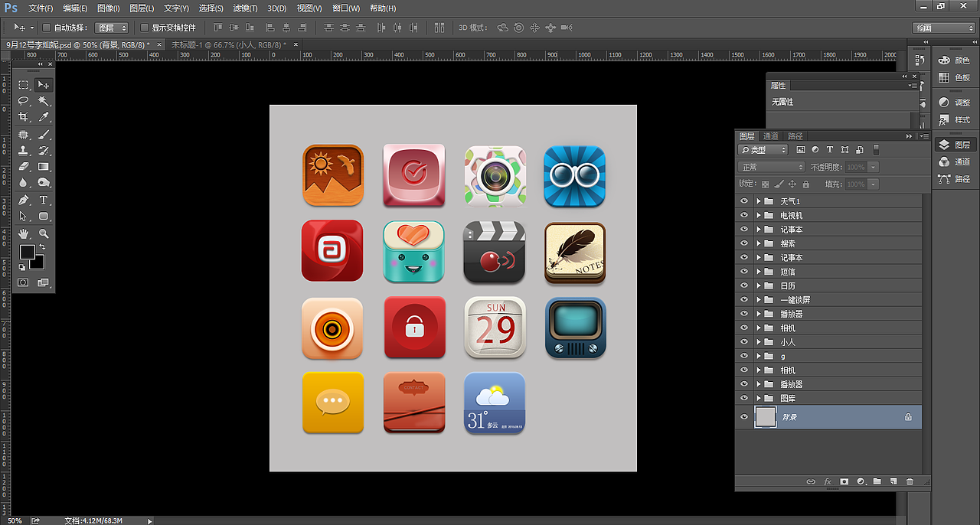Enable the 自动选择 checkbox
Viewport: 980px width, 525px height.
tap(46, 28)
